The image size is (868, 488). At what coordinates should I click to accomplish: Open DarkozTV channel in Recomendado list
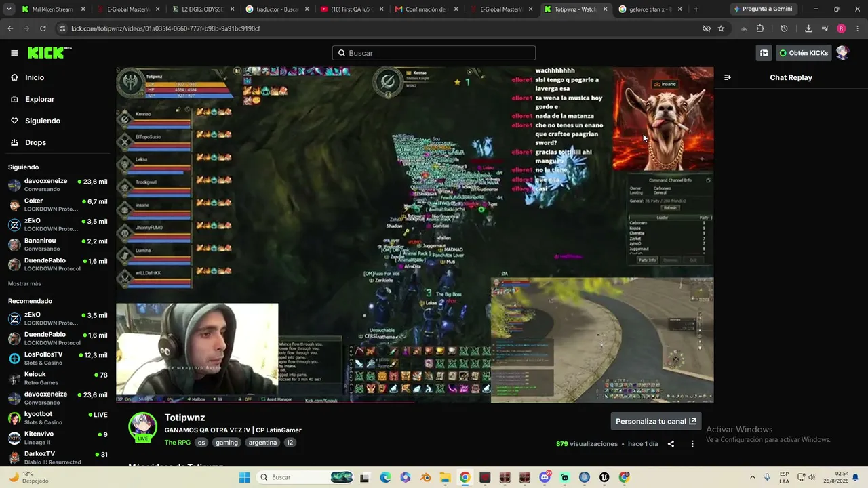(x=58, y=457)
